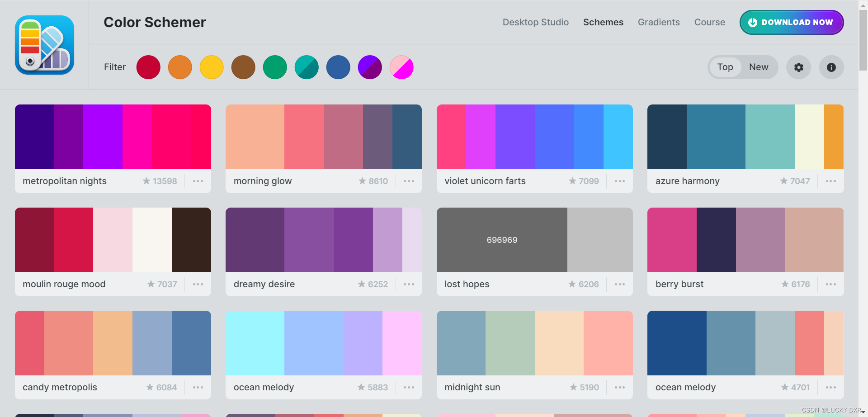
Task: Click the Color Schemer app logo
Action: point(44,45)
